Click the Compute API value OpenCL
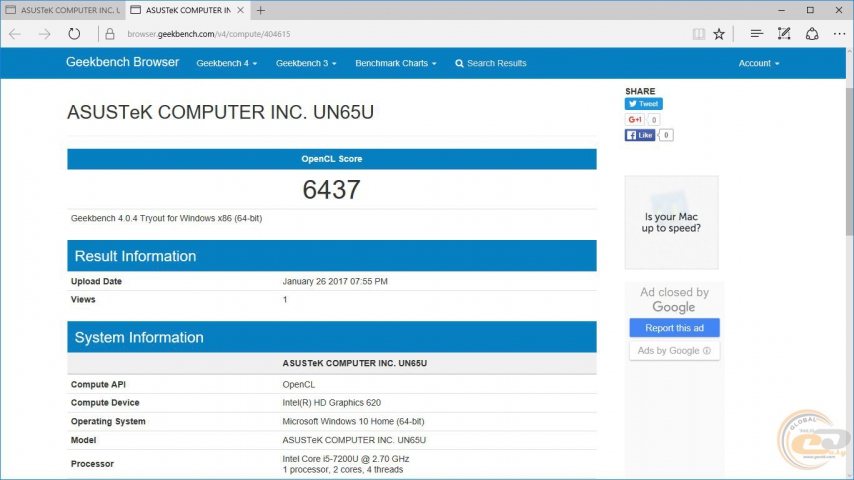The width and height of the screenshot is (854, 480). [298, 384]
